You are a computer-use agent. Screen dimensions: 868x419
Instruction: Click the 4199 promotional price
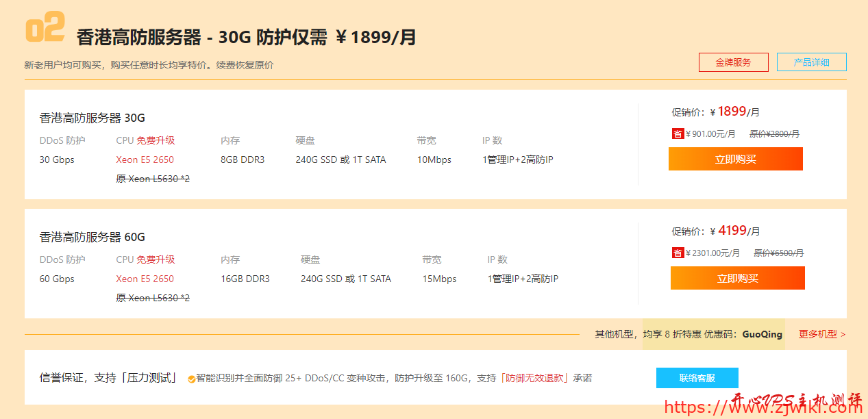732,231
